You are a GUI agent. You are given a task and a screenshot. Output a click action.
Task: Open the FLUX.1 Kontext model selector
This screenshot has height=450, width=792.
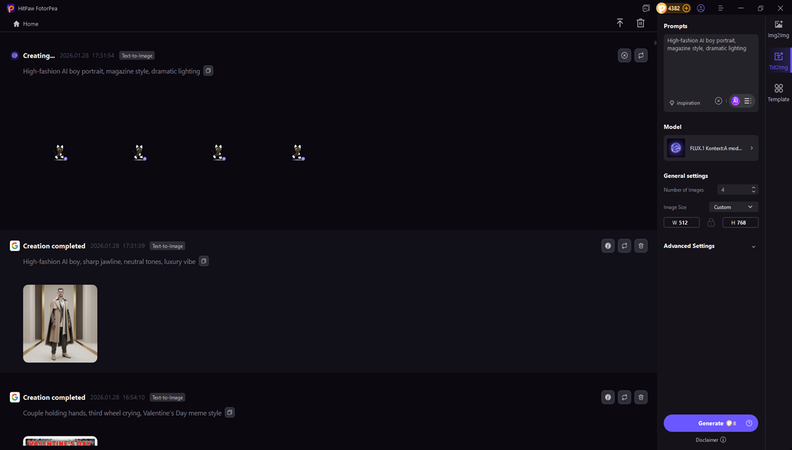(711, 148)
